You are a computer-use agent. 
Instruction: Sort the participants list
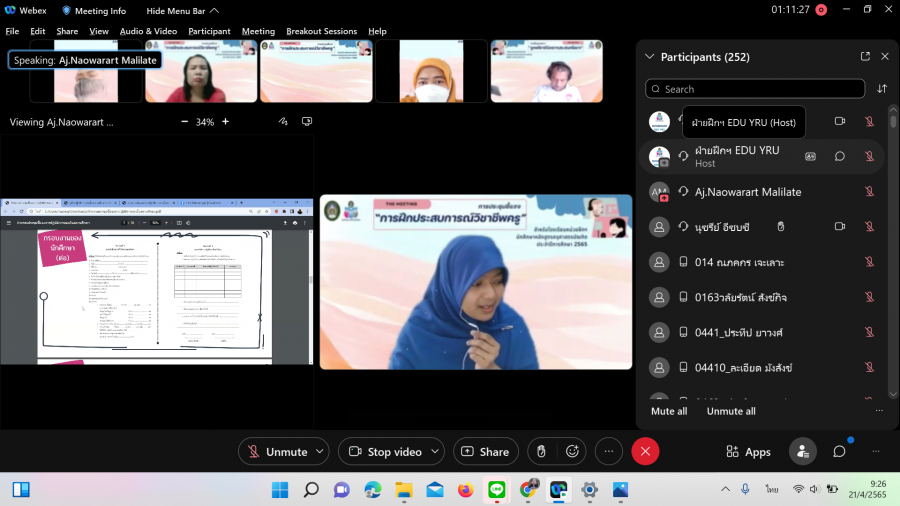(882, 89)
